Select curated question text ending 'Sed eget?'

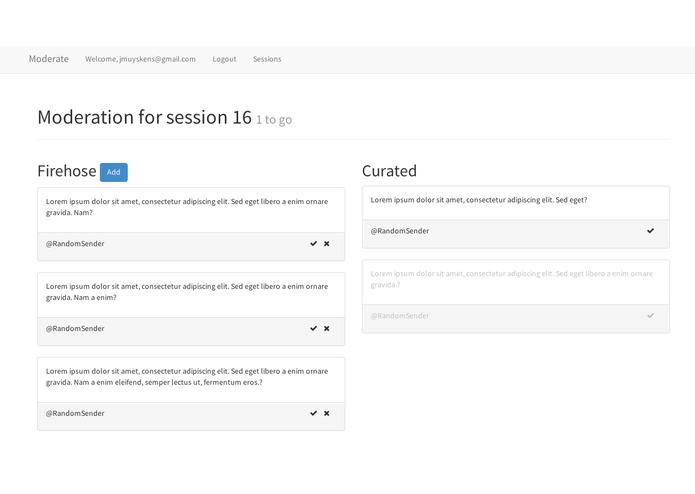click(479, 200)
